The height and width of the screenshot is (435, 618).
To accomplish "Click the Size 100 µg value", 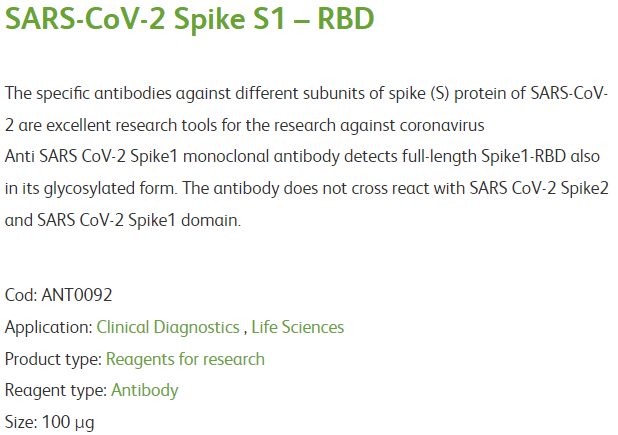I will click(68, 422).
